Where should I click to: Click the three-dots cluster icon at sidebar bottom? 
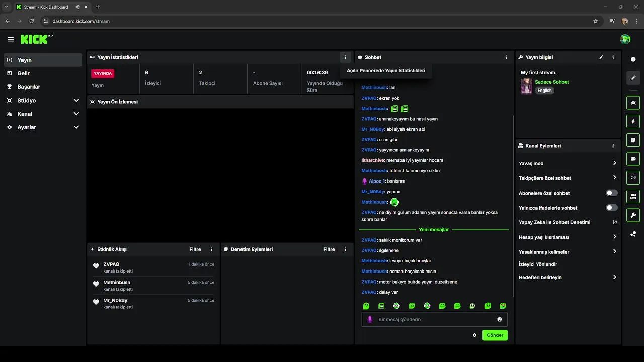click(633, 234)
